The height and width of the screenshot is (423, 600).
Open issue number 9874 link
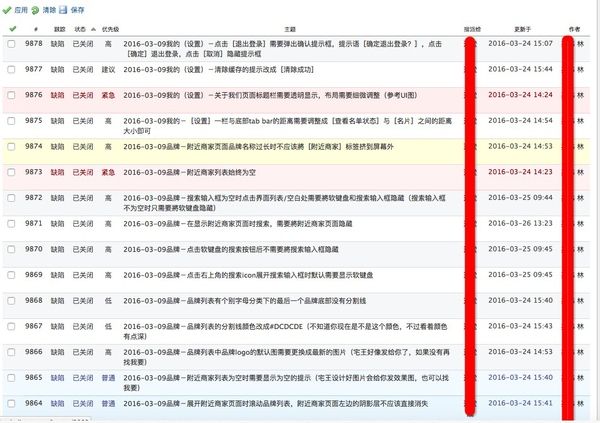pyautogui.click(x=34, y=146)
